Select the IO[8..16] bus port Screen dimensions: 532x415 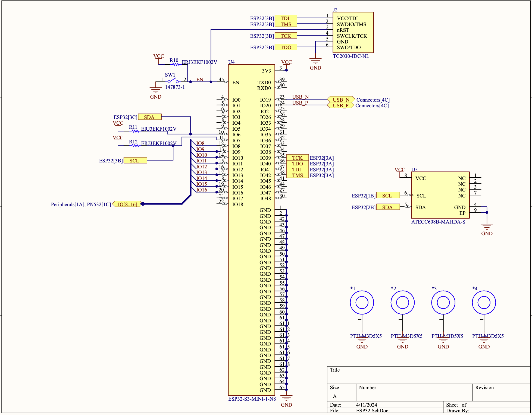click(x=127, y=204)
